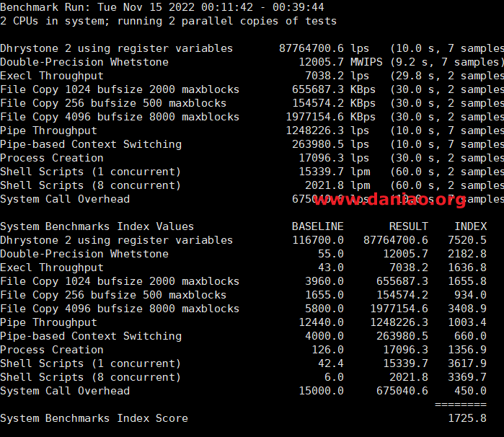Click context switching baseline 4000.0
504x437 pixels.
(x=324, y=336)
